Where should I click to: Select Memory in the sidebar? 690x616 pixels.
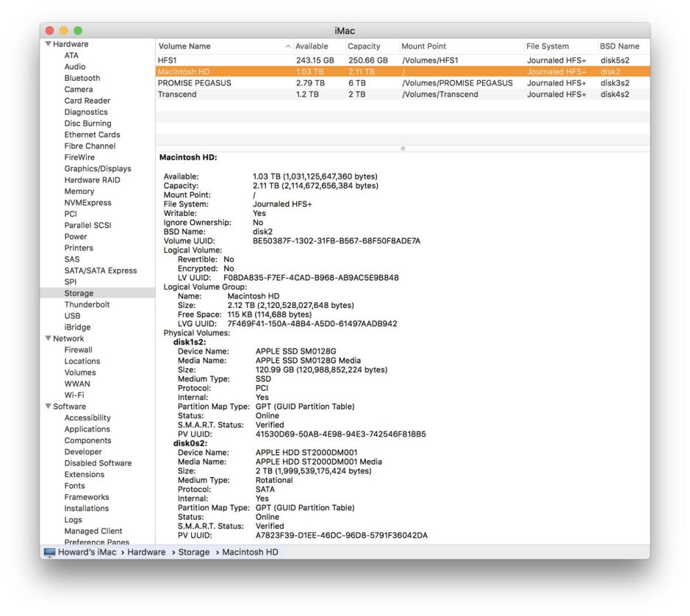(77, 191)
